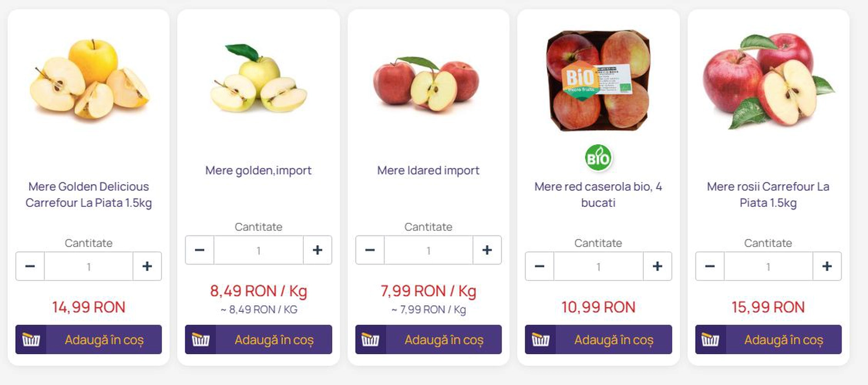Click basket icon under Mere golden import

click(201, 340)
